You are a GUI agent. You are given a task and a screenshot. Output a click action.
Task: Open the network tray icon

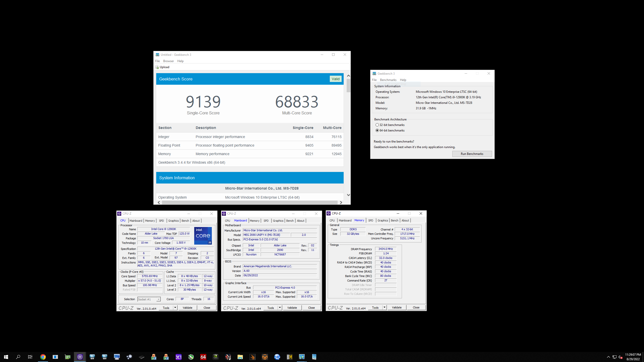click(614, 357)
